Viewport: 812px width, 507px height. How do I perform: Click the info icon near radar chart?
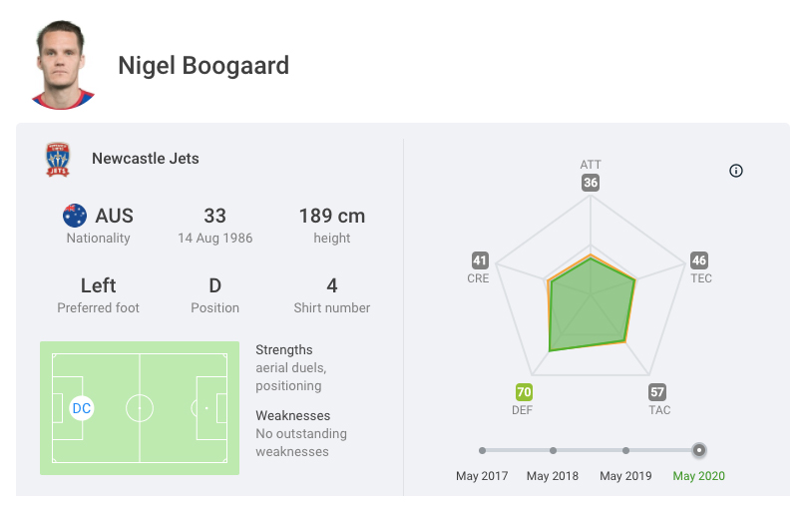[736, 171]
